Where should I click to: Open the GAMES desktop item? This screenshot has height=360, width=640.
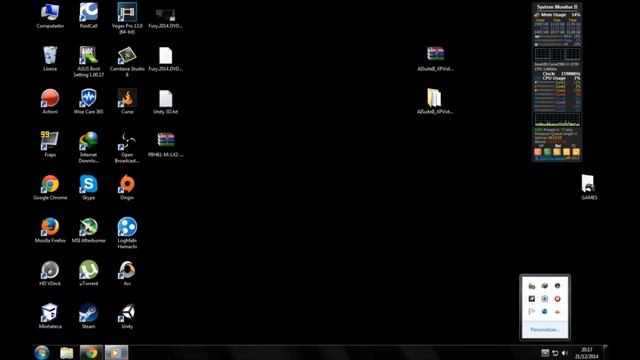tap(589, 187)
